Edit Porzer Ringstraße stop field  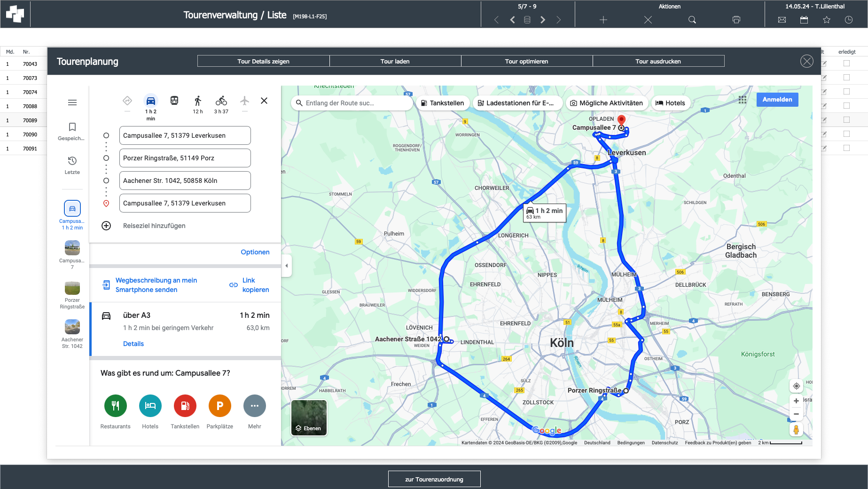pyautogui.click(x=185, y=158)
